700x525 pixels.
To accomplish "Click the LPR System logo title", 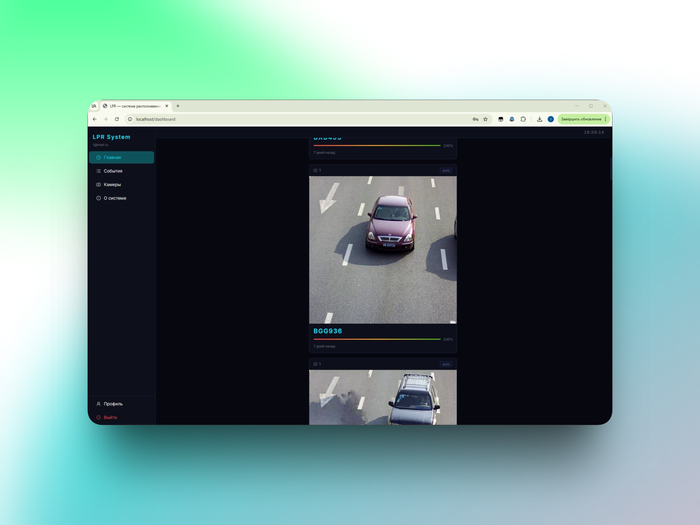I will (x=112, y=137).
